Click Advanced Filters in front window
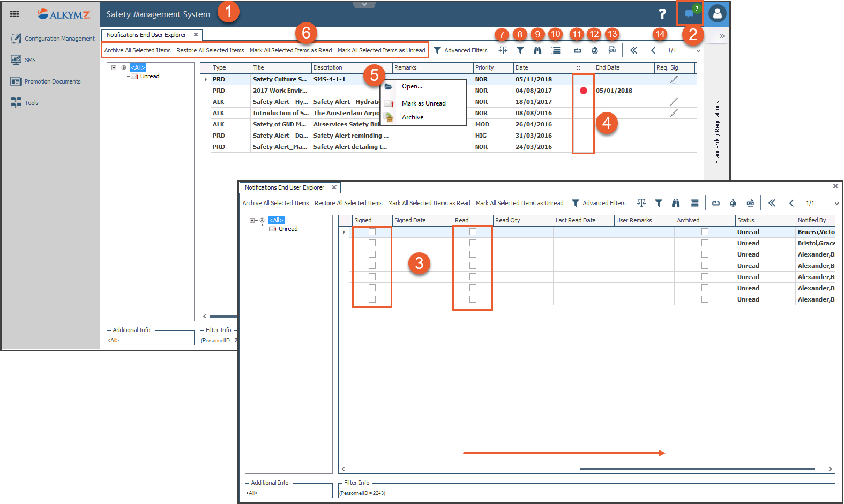The image size is (844, 504). [599, 203]
